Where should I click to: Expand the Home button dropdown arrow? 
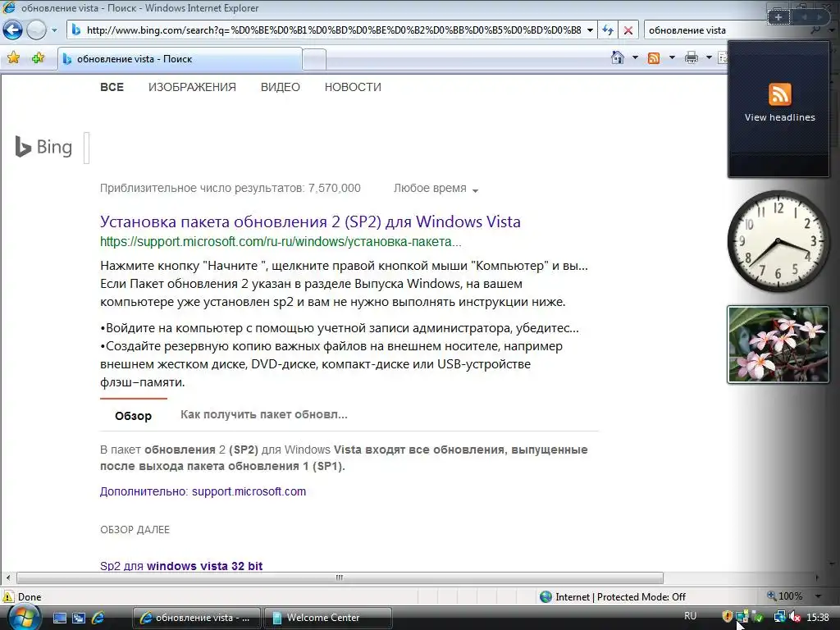click(635, 57)
